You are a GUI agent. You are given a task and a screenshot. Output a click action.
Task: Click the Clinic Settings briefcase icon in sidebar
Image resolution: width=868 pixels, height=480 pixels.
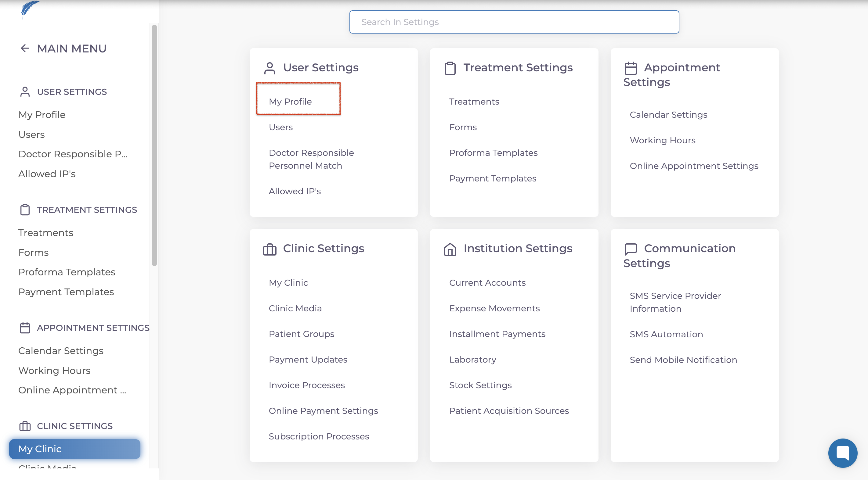[25, 426]
